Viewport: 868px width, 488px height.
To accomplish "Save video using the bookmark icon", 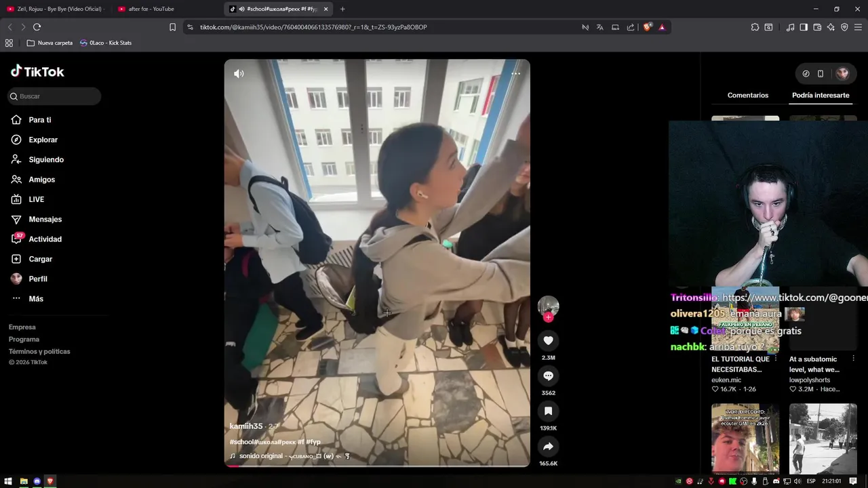I will coord(548,411).
